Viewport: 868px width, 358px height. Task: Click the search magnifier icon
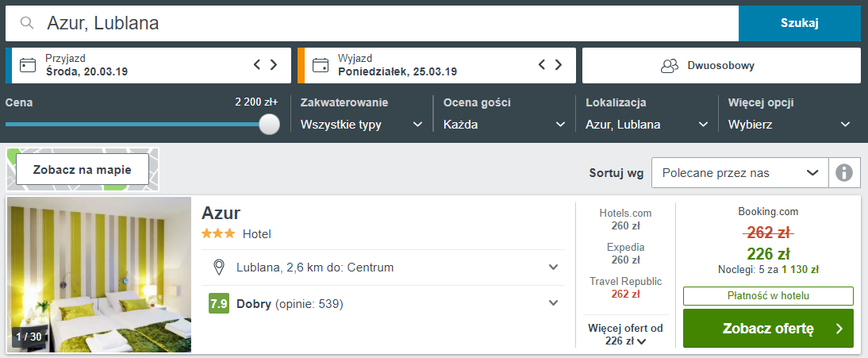coord(26,23)
